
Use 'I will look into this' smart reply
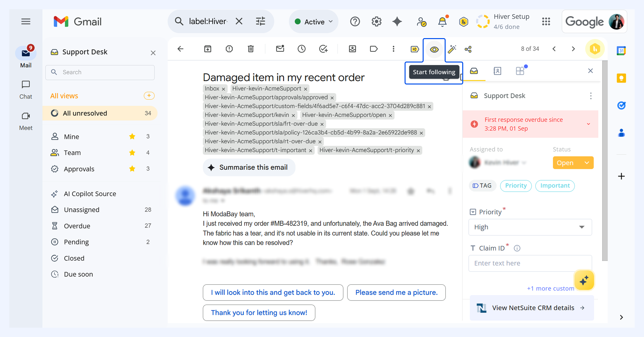tap(273, 293)
